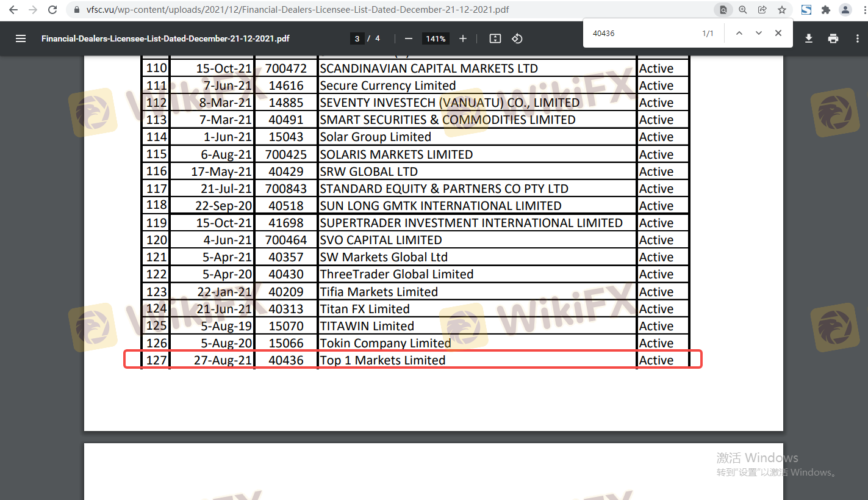Go to previous find result
Image resolution: width=868 pixels, height=500 pixels.
click(739, 34)
